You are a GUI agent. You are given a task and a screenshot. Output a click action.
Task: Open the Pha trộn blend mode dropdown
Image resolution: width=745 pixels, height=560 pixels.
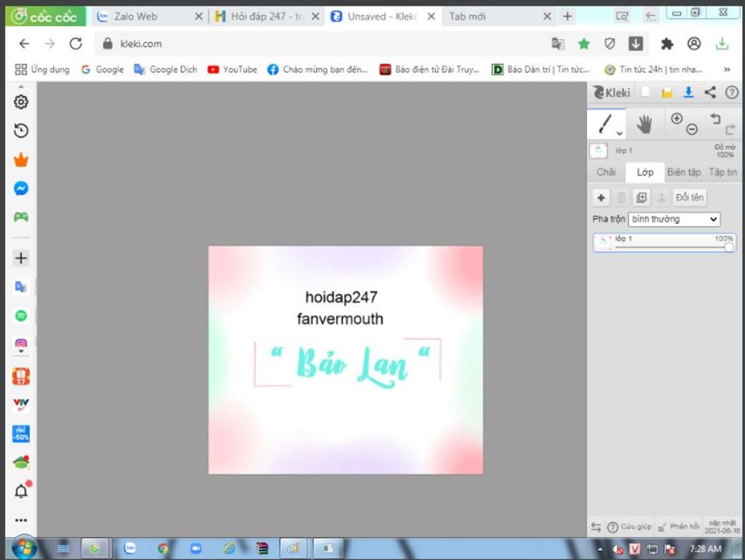pyautogui.click(x=674, y=219)
